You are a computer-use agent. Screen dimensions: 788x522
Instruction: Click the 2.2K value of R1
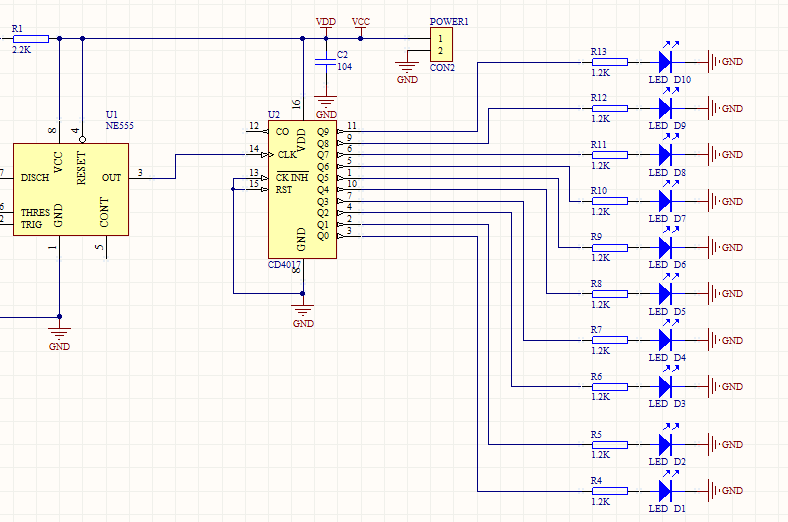click(x=22, y=50)
